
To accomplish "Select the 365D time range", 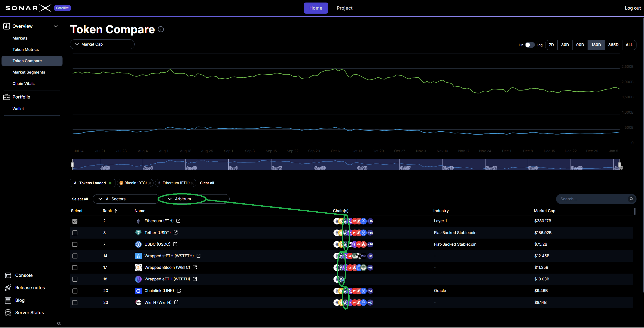I will (613, 45).
